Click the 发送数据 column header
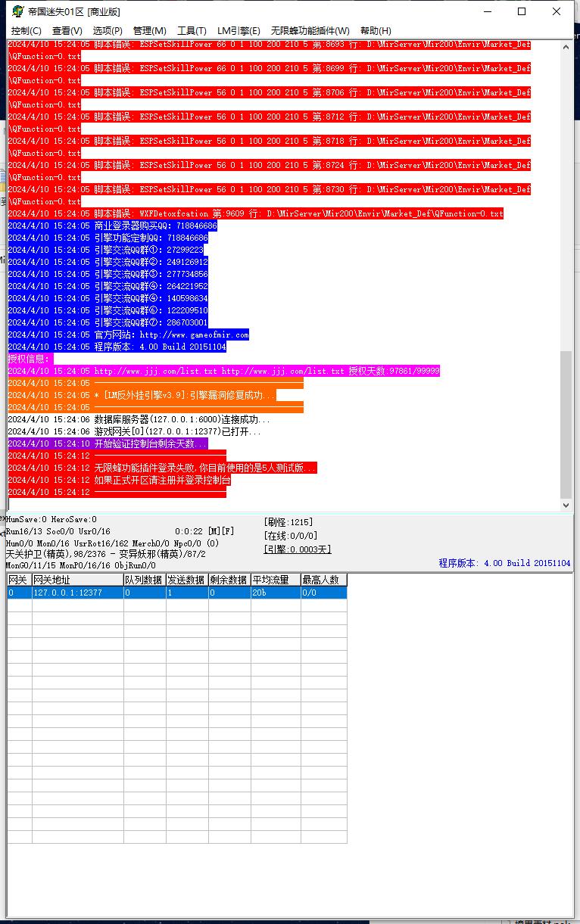580x924 pixels. click(187, 580)
